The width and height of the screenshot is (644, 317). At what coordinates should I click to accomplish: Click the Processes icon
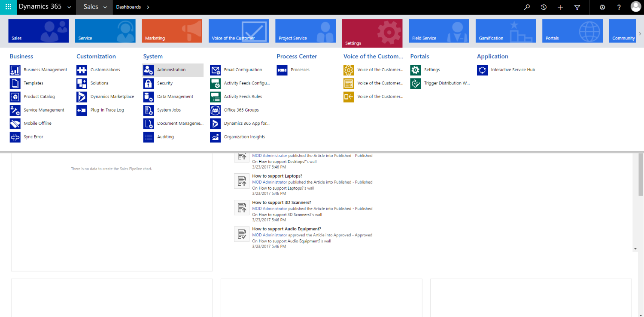282,70
